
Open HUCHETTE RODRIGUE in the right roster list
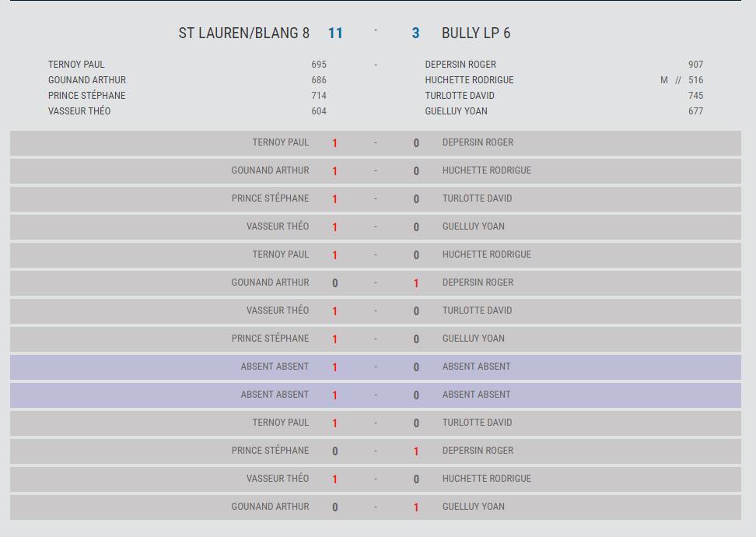pos(469,79)
